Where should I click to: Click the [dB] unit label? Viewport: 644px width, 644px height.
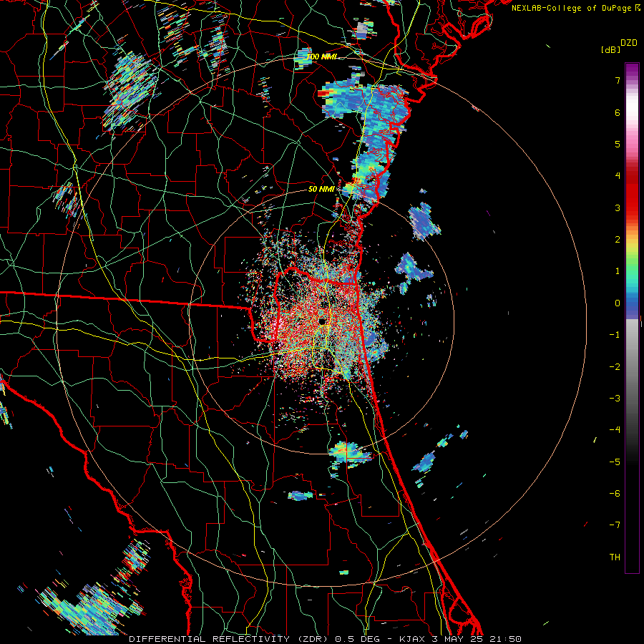click(610, 49)
